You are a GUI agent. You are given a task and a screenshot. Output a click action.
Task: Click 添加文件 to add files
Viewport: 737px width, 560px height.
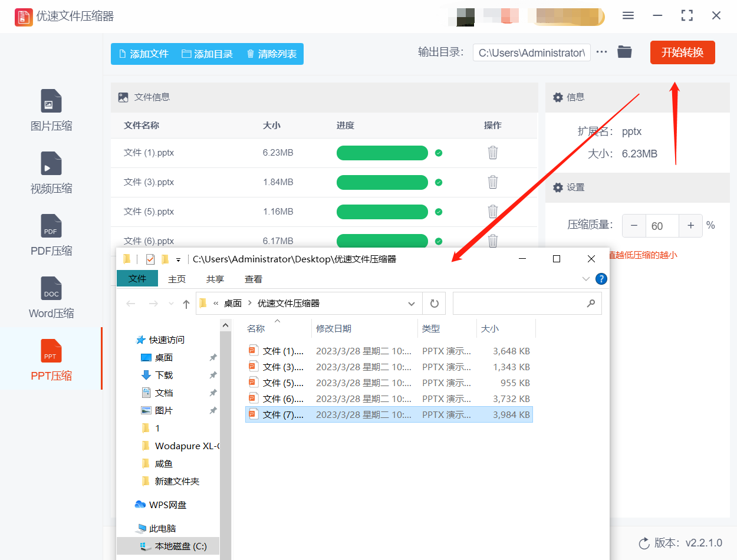tap(144, 54)
